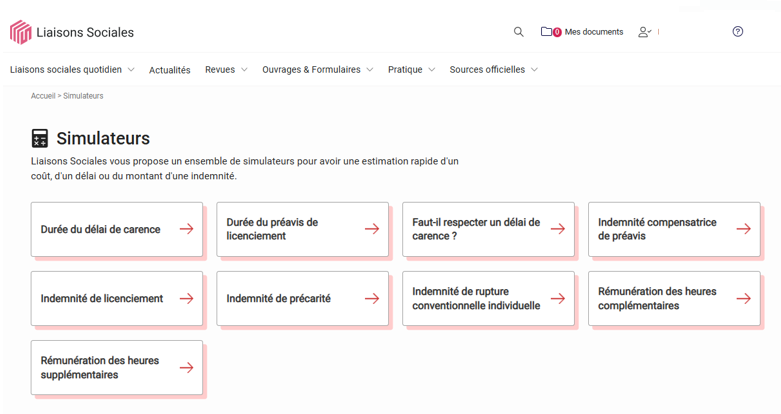Click the Liaisons Sociales logo
The width and height of the screenshot is (781, 414).
pos(72,32)
